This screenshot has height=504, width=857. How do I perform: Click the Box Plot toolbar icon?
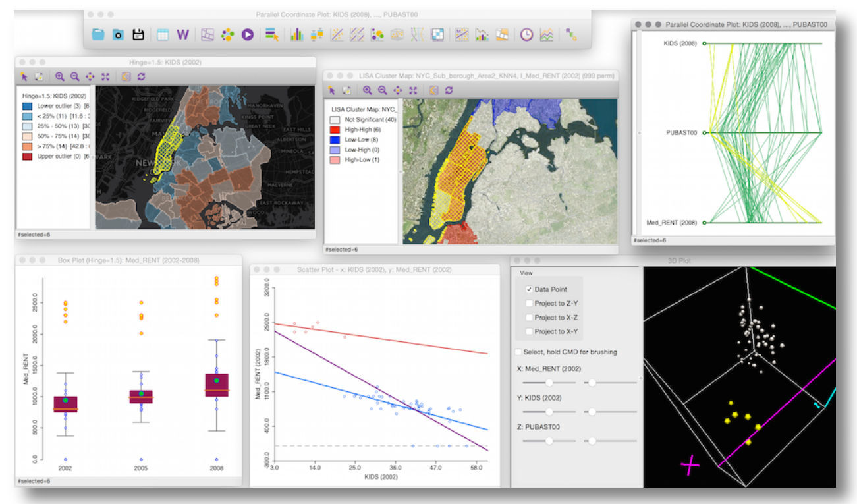pos(317,35)
